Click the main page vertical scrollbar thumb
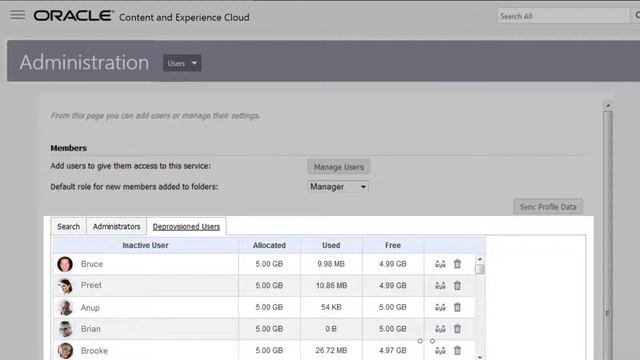Viewport: 640px width, 360px height. pos(608,235)
